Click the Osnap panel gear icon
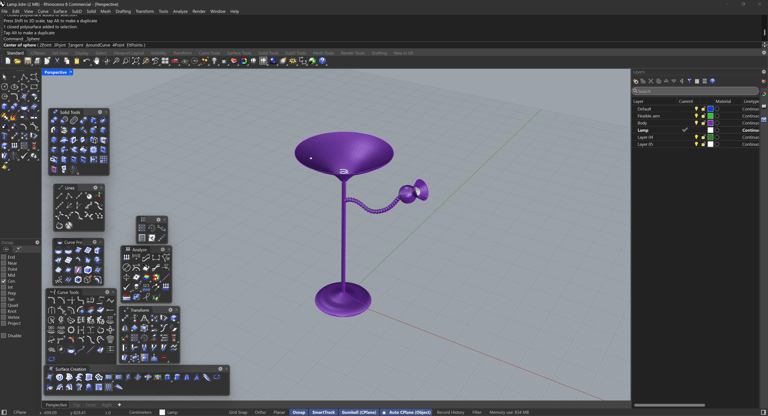The width and height of the screenshot is (768, 416). pos(37,242)
